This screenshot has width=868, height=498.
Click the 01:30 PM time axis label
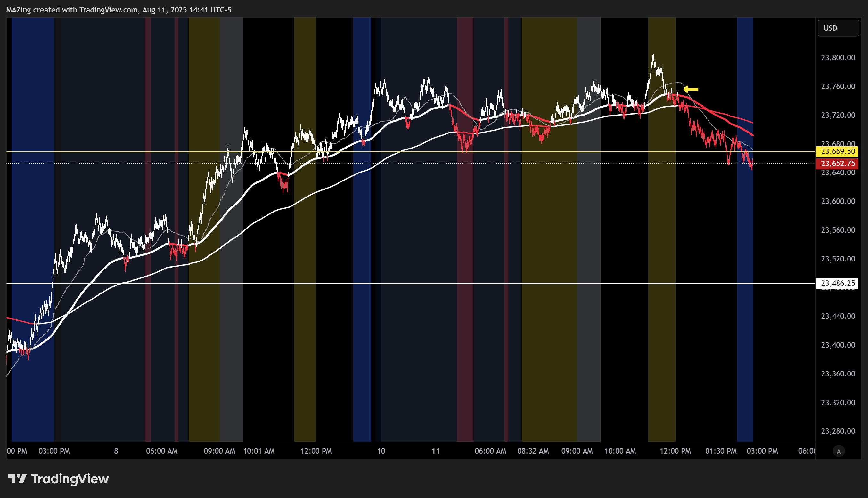pyautogui.click(x=721, y=451)
